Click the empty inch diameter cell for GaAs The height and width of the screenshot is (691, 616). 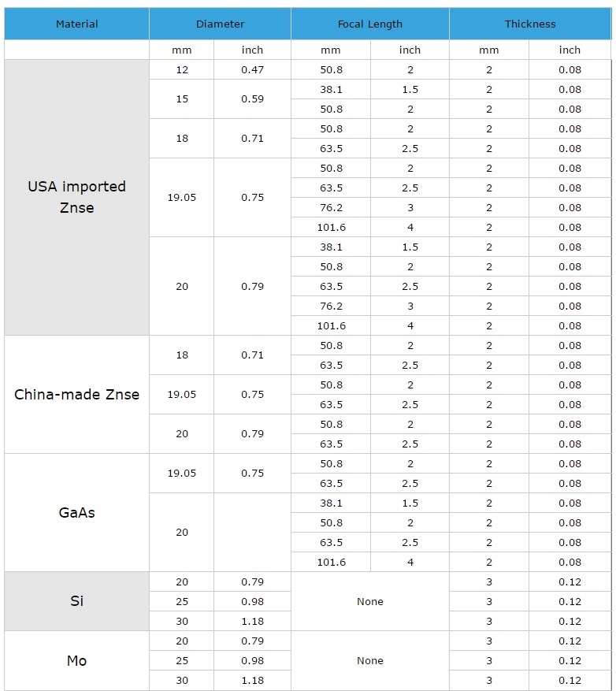point(252,532)
